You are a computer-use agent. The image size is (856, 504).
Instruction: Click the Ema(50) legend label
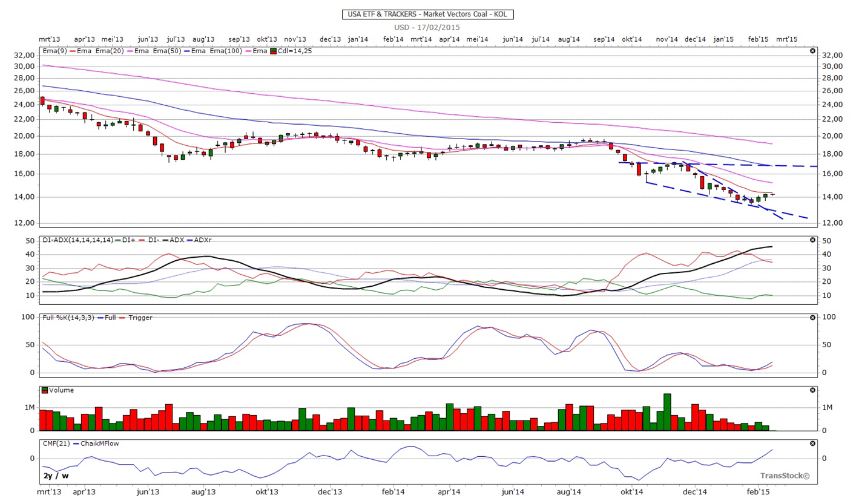167,51
